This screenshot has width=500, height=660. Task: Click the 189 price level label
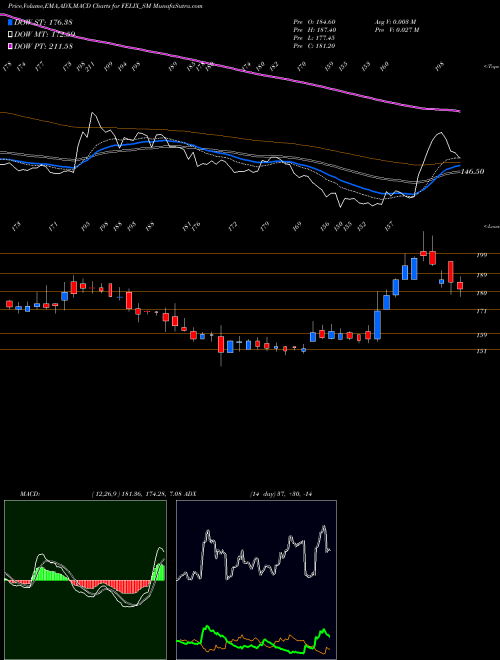click(x=482, y=275)
